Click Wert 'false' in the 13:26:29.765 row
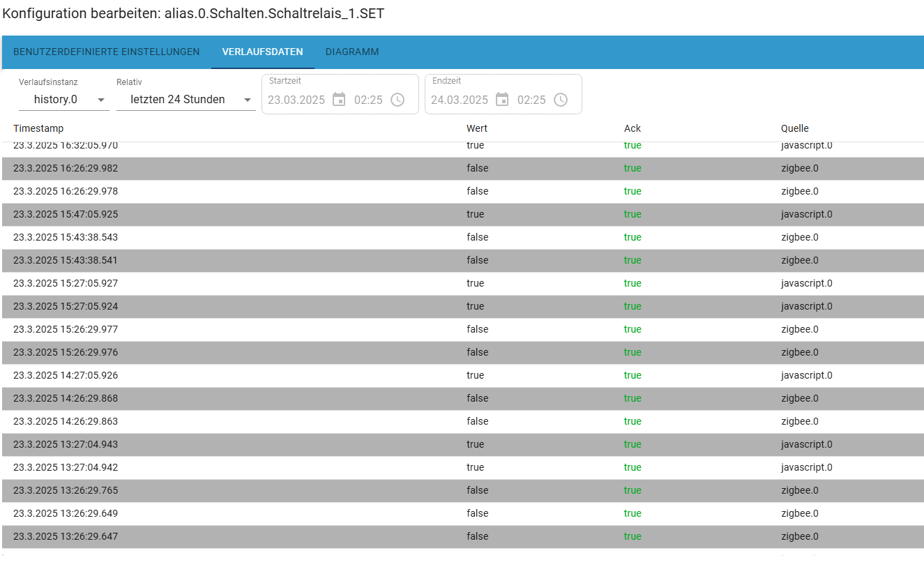The width and height of the screenshot is (924, 569). coord(478,490)
